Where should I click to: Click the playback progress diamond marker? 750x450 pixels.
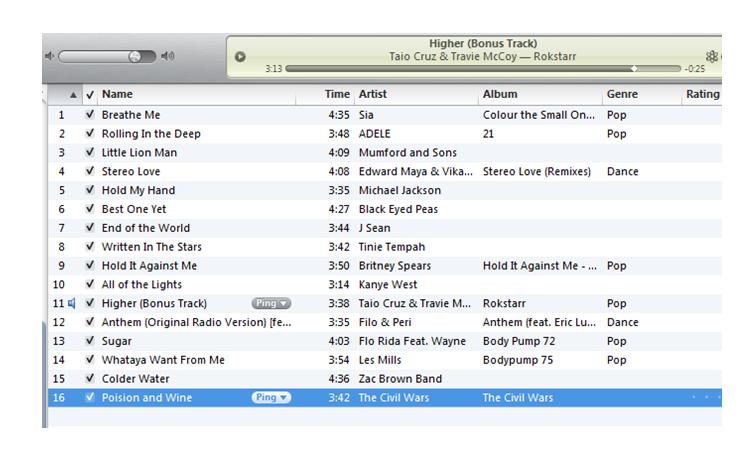(633, 69)
